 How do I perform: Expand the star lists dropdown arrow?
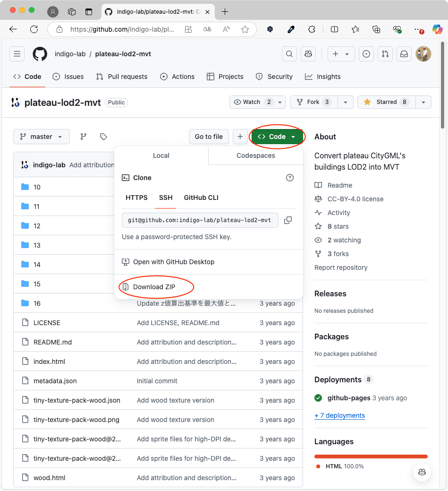point(423,102)
